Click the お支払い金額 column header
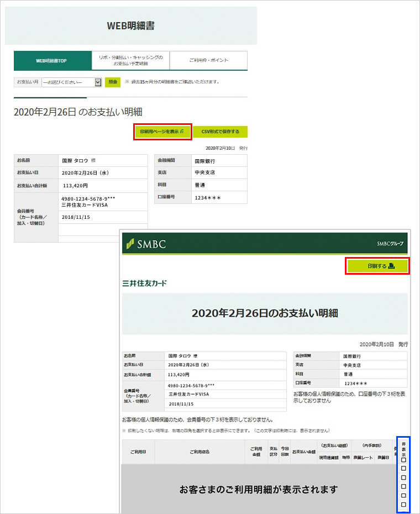This screenshot has height=514, width=420. coord(303,452)
